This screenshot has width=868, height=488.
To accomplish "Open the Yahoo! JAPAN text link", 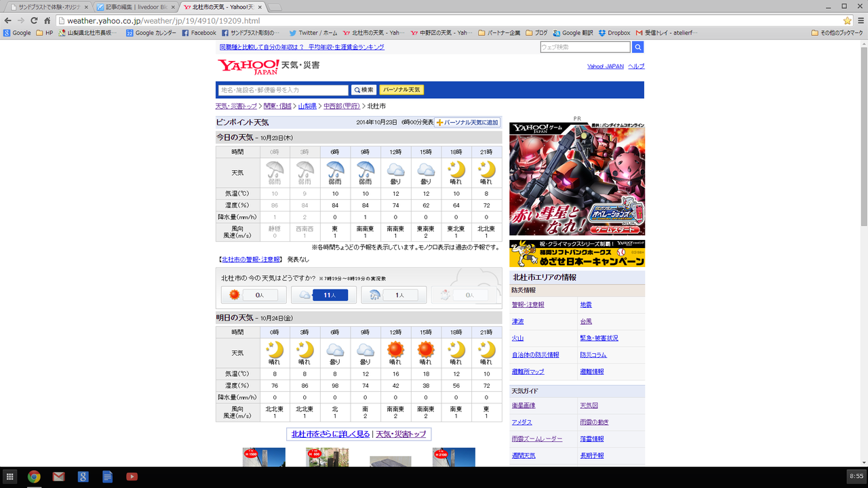I will tap(606, 66).
